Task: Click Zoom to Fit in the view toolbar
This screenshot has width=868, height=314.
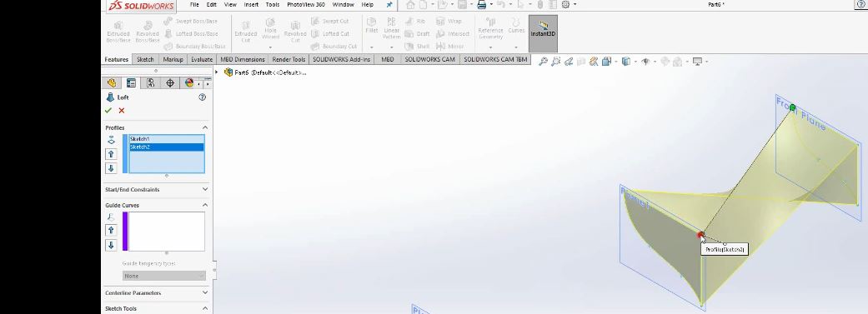Action: 543,62
